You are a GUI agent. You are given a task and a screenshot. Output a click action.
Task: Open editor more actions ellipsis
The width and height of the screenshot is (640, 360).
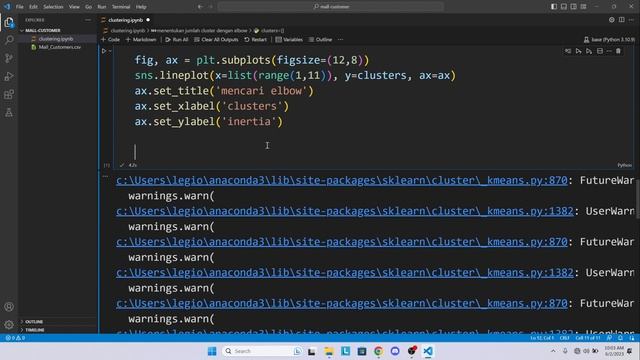click(631, 20)
